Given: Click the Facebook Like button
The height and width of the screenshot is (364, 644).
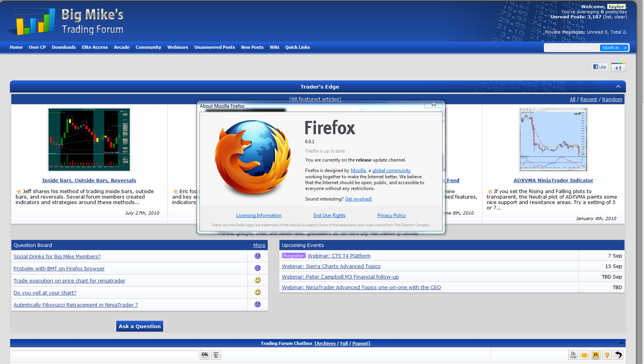Looking at the screenshot, I should tap(600, 67).
